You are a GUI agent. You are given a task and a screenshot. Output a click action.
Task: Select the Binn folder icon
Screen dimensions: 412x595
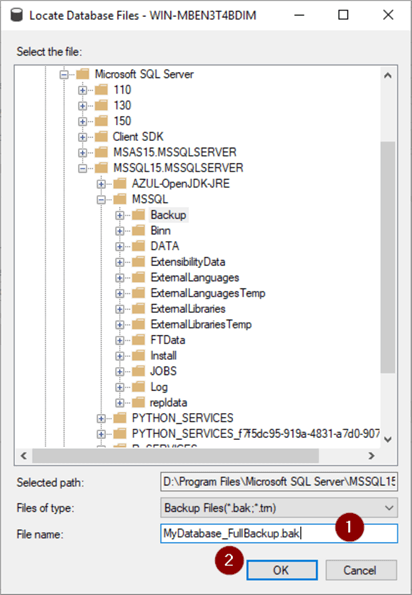138,231
